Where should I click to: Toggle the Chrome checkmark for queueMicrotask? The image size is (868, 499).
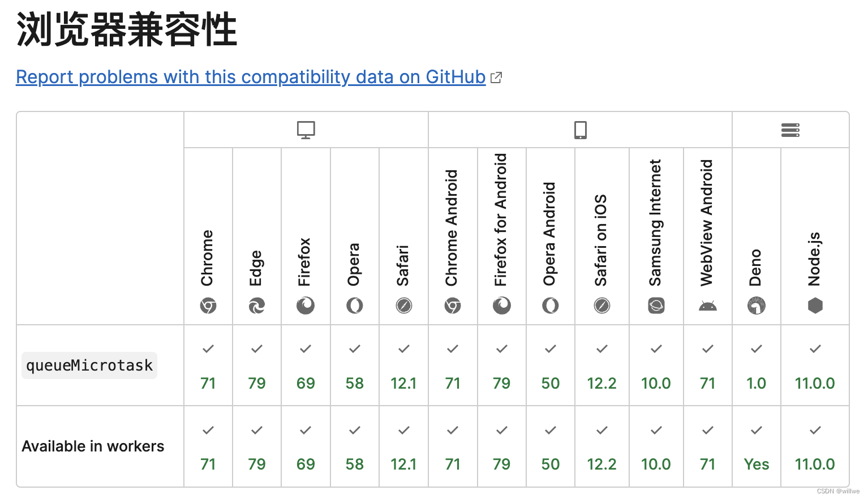(208, 349)
